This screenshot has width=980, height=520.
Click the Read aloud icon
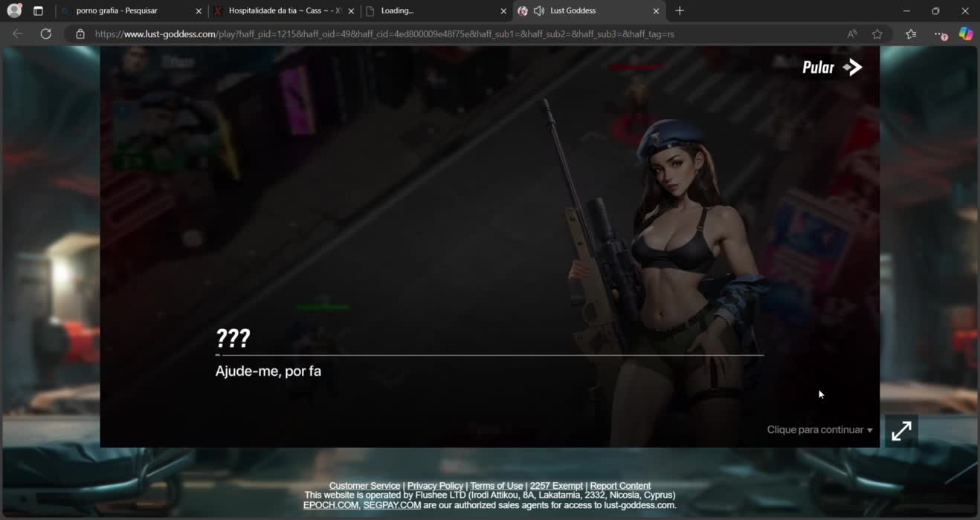[852, 34]
